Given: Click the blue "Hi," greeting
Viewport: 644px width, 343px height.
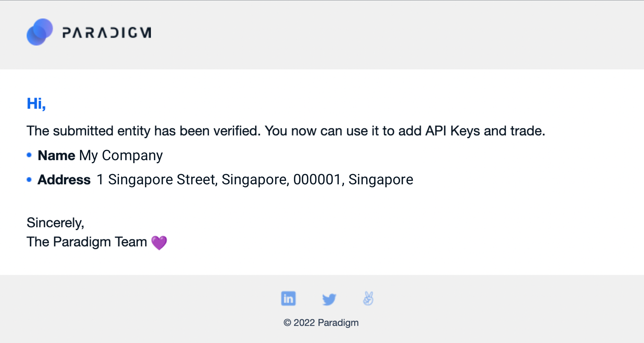Looking at the screenshot, I should pos(36,104).
